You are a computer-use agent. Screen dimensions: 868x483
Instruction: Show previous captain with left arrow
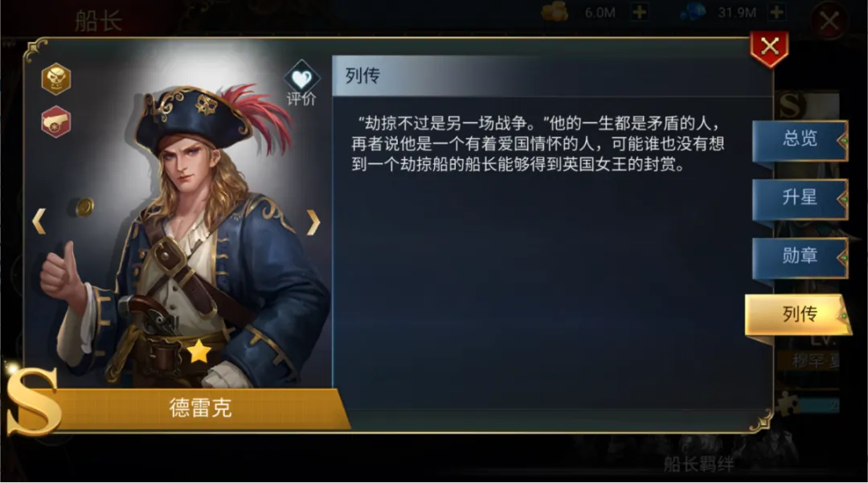pyautogui.click(x=39, y=221)
